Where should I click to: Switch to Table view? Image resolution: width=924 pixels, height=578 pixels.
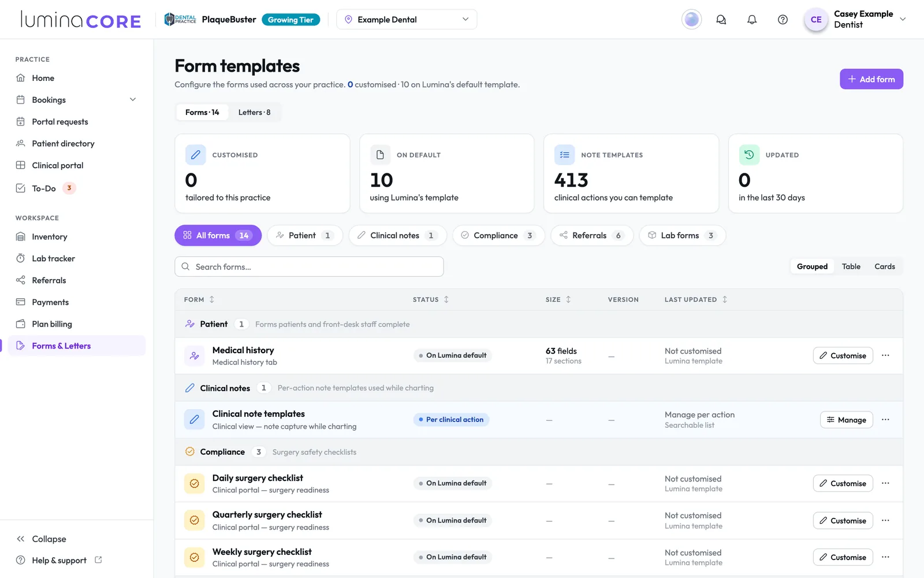[x=851, y=266]
